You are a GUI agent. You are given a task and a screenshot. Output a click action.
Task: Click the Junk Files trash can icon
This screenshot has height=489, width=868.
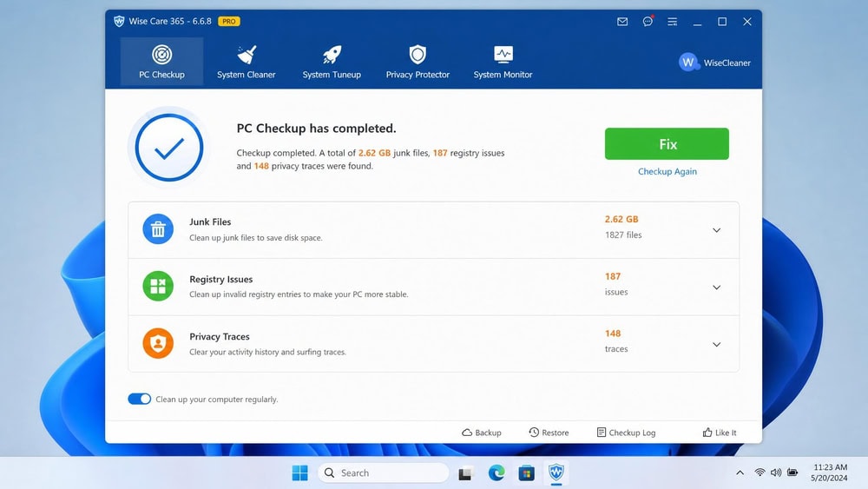click(158, 228)
